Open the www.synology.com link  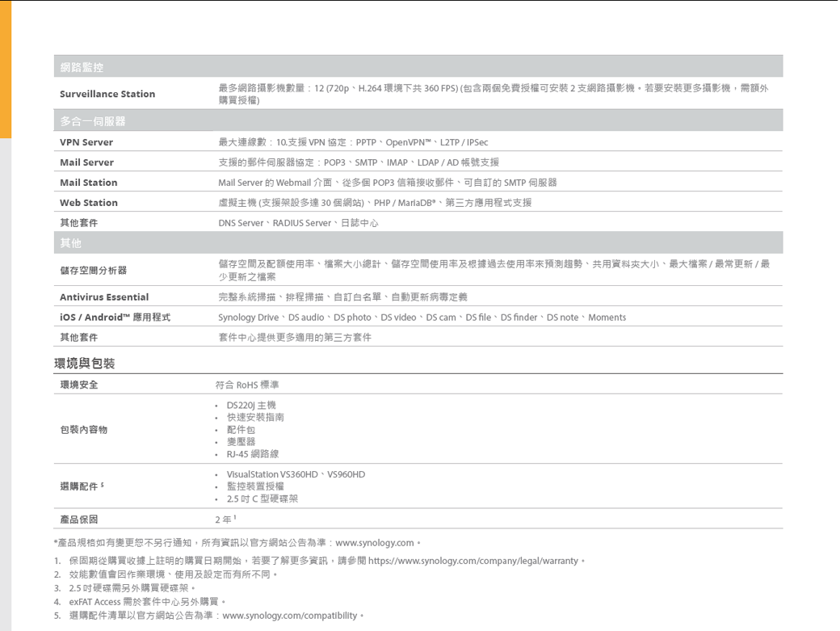pos(374,542)
